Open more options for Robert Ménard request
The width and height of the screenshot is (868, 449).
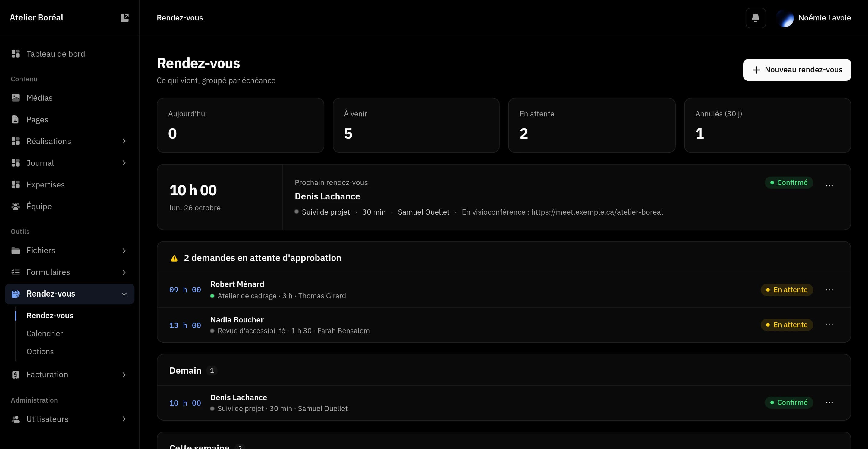coord(829,290)
